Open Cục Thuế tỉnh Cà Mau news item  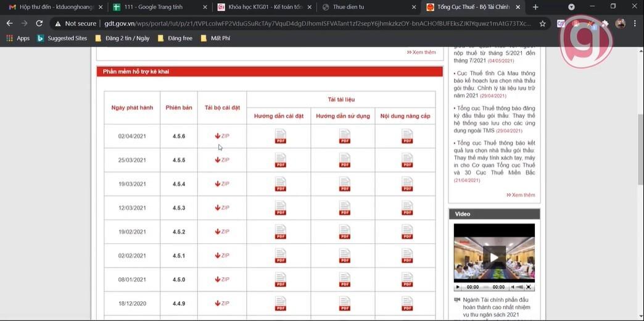(x=495, y=84)
